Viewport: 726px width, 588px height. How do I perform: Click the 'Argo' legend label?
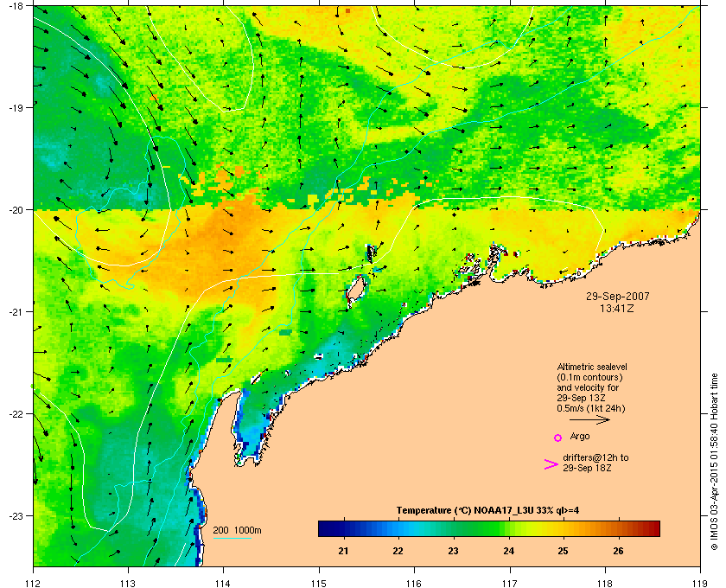coord(580,436)
